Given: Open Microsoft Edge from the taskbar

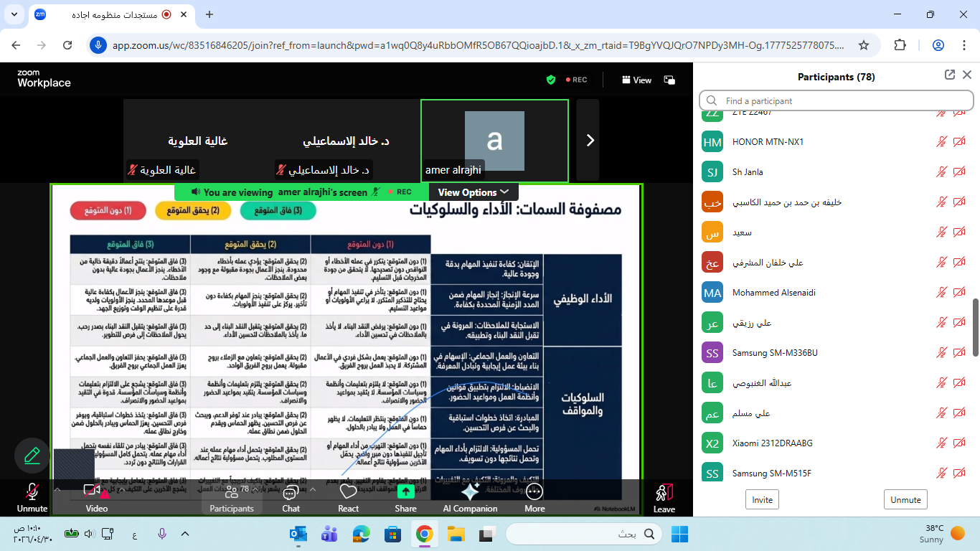Looking at the screenshot, I should [361, 534].
